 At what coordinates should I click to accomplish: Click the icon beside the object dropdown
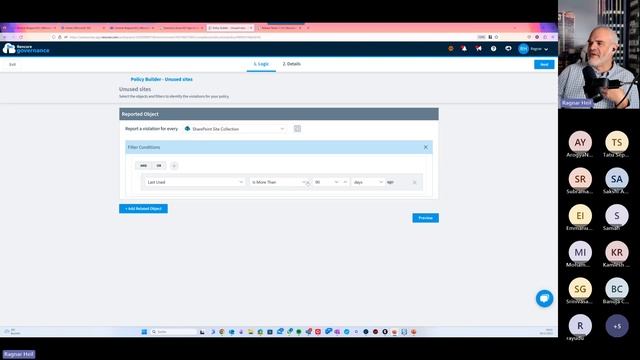(297, 129)
